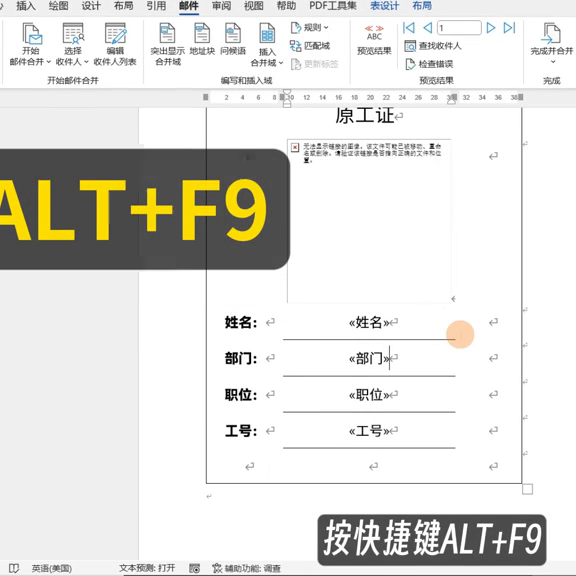Viewport: 576px width, 576px height.
Task: Click the proofing book icon in status bar
Action: click(14, 569)
